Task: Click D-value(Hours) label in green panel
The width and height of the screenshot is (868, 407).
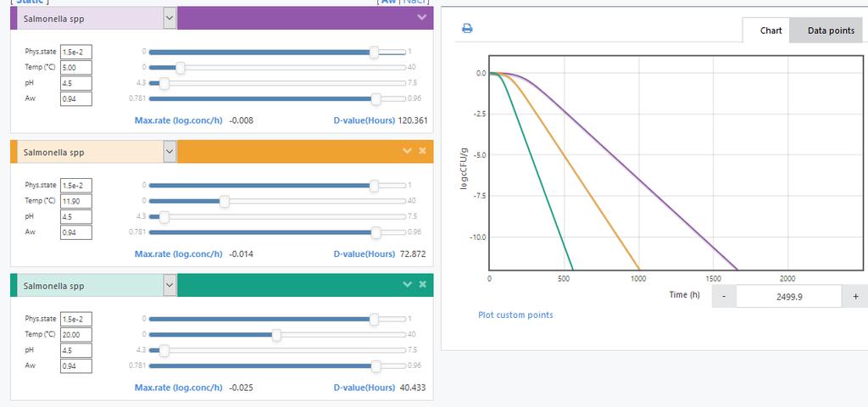Action: click(364, 387)
